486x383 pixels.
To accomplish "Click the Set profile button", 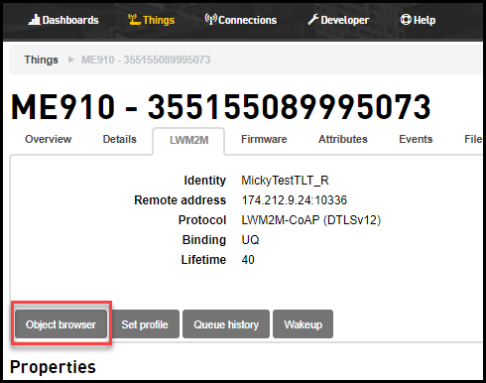I will [145, 324].
